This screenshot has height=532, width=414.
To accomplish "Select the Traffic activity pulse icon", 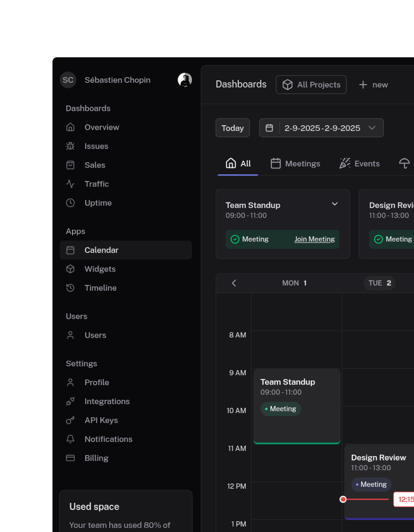I will click(x=70, y=184).
